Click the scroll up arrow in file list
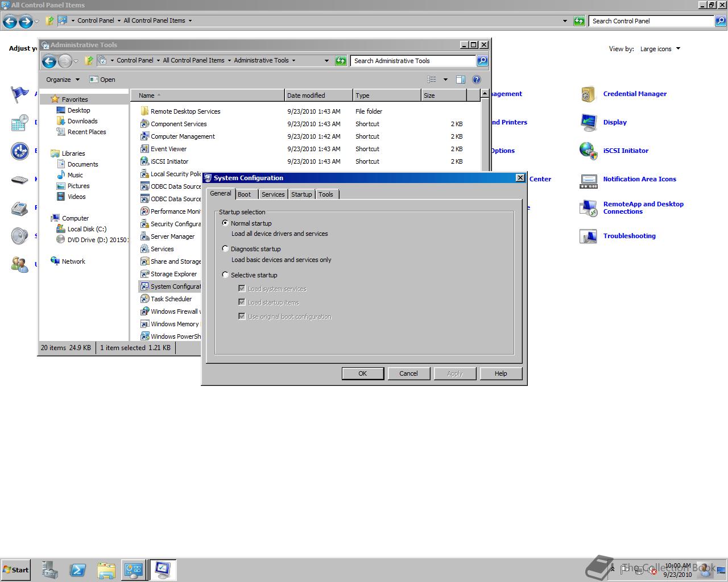Viewport: 728px width, 582px height. [x=485, y=94]
